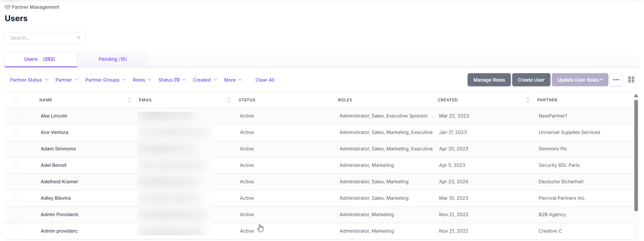The height and width of the screenshot is (241, 644).
Task: Open the Status (1) filter dropdown
Action: tap(172, 80)
